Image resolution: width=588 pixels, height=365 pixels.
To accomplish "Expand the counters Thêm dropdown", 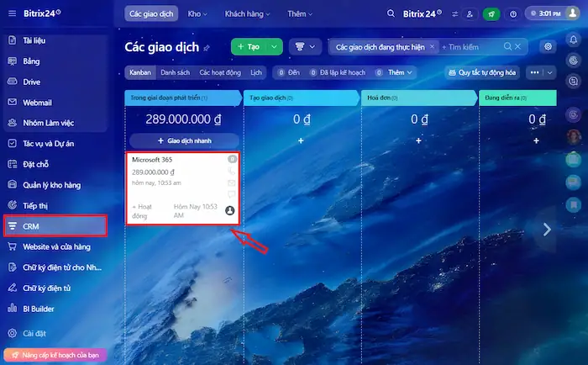I will pyautogui.click(x=399, y=72).
